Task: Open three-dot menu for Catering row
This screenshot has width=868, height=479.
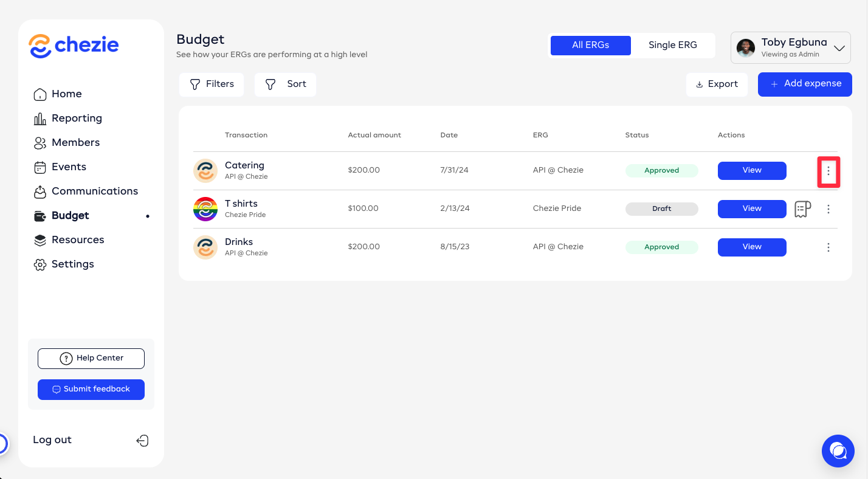Action: (828, 171)
